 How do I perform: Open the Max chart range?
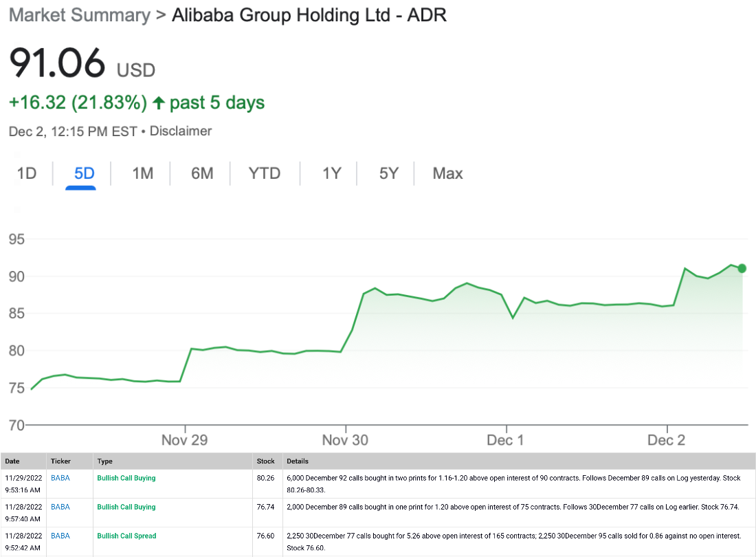pos(447,173)
